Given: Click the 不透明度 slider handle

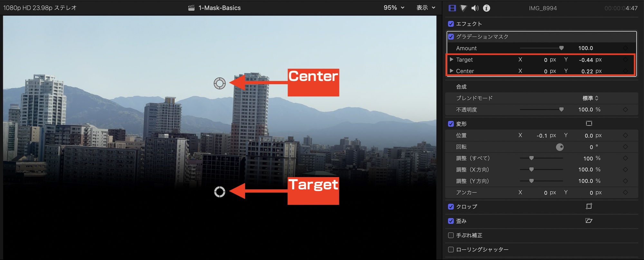Looking at the screenshot, I should (x=561, y=110).
